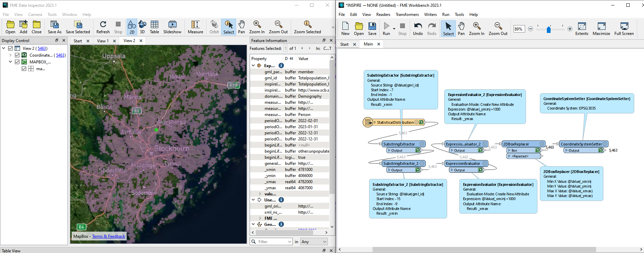The height and width of the screenshot is (253, 644).
Task: Click the Filter input field
Action: click(x=271, y=241)
